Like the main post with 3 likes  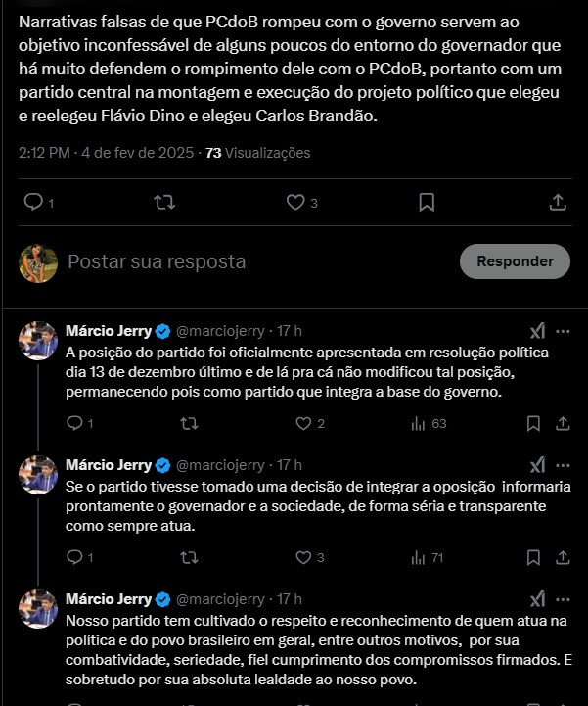pos(295,202)
